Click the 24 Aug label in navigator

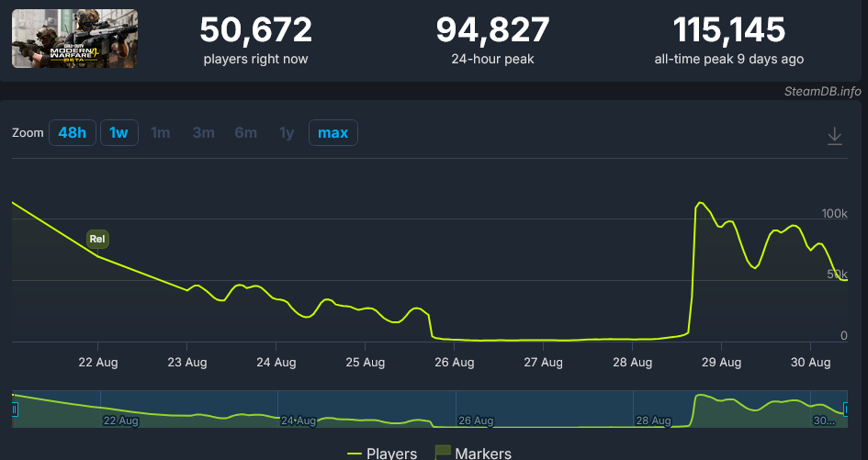pos(299,421)
